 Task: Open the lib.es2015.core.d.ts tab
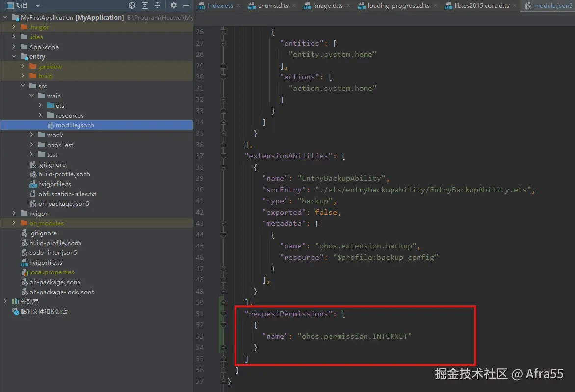(482, 5)
